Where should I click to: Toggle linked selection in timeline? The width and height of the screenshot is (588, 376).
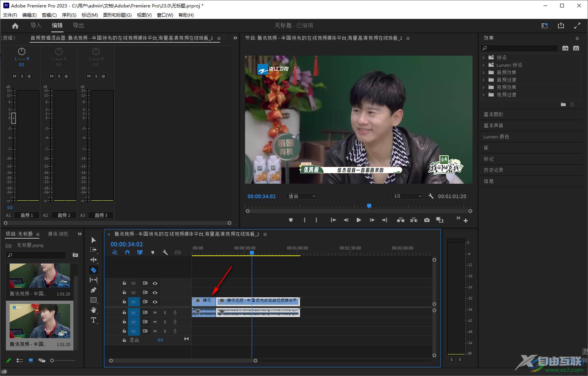pos(140,252)
